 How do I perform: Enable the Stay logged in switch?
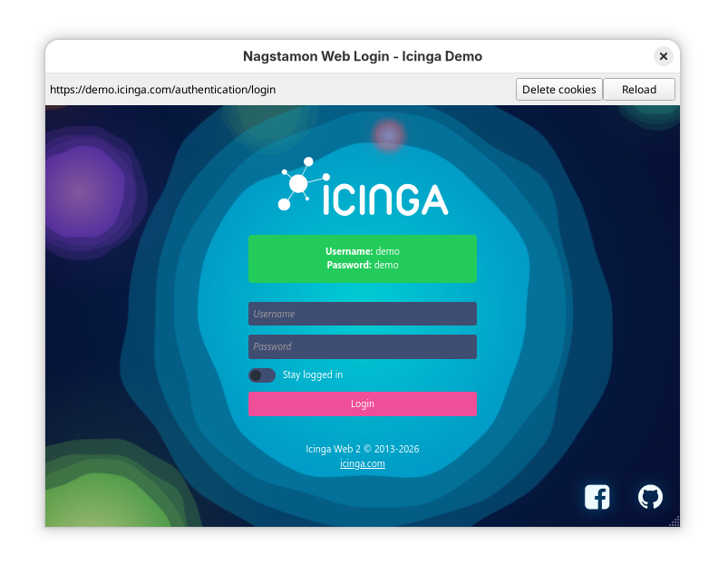pos(262,374)
